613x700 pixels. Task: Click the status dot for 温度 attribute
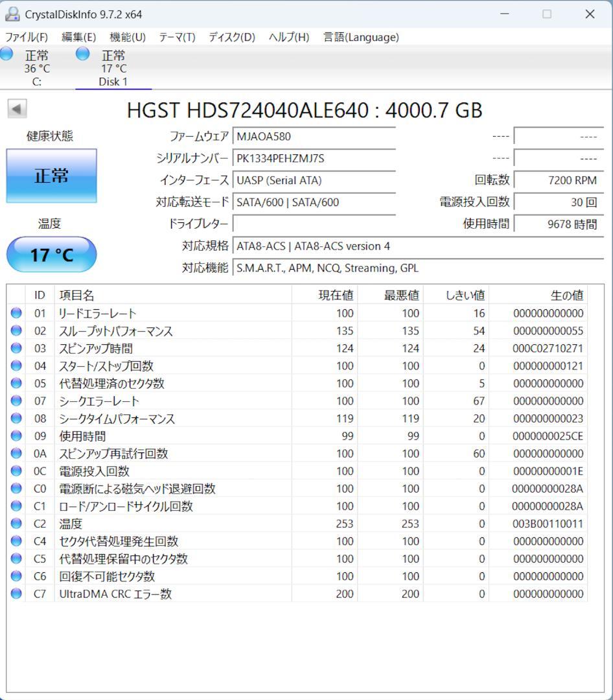click(x=16, y=524)
